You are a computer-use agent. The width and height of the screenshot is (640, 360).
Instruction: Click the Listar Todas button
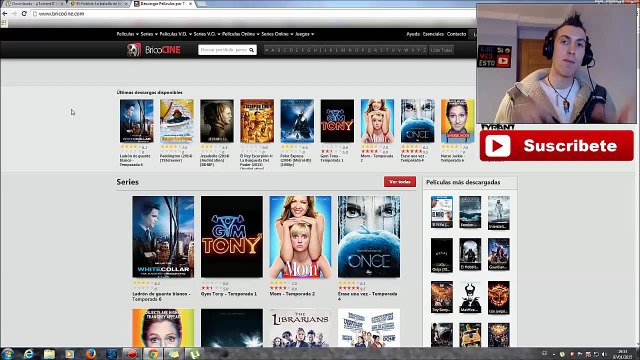tap(441, 50)
